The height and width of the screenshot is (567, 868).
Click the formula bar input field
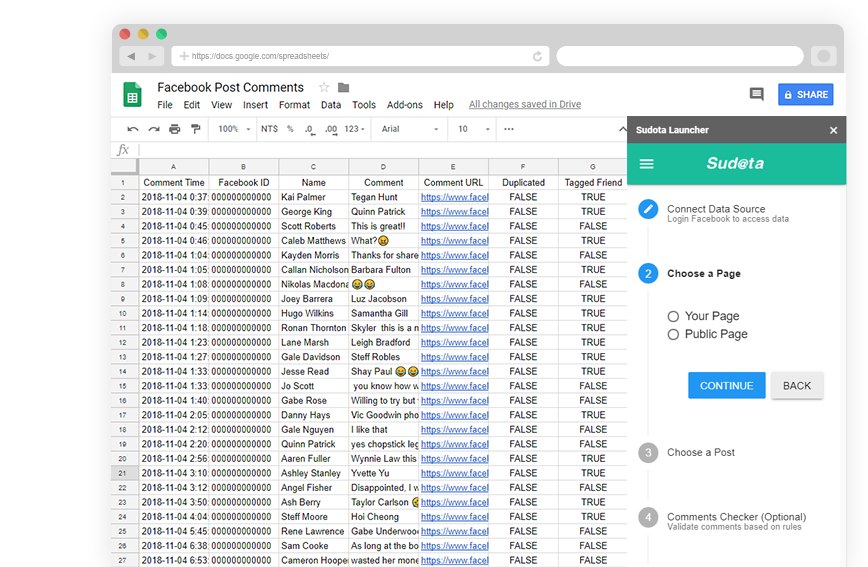pyautogui.click(x=380, y=150)
